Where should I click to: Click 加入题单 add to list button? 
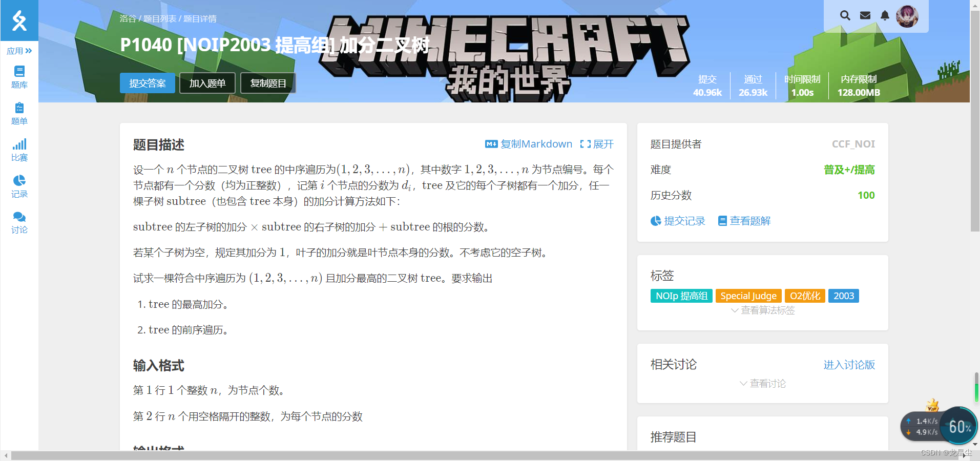pyautogui.click(x=207, y=83)
